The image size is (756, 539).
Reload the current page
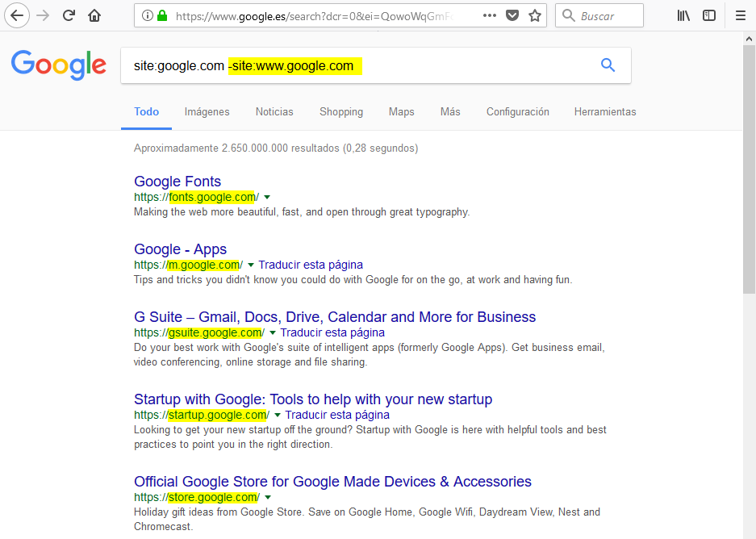pos(69,15)
